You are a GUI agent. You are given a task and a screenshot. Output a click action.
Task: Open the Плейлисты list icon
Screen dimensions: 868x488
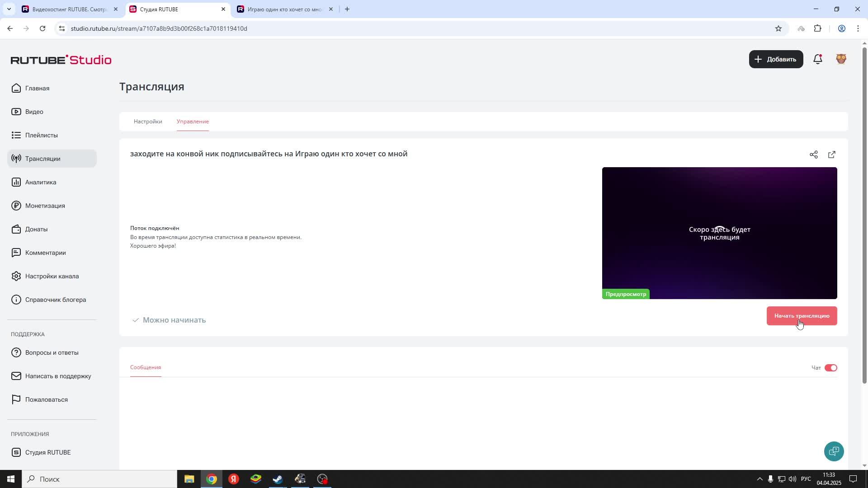16,135
